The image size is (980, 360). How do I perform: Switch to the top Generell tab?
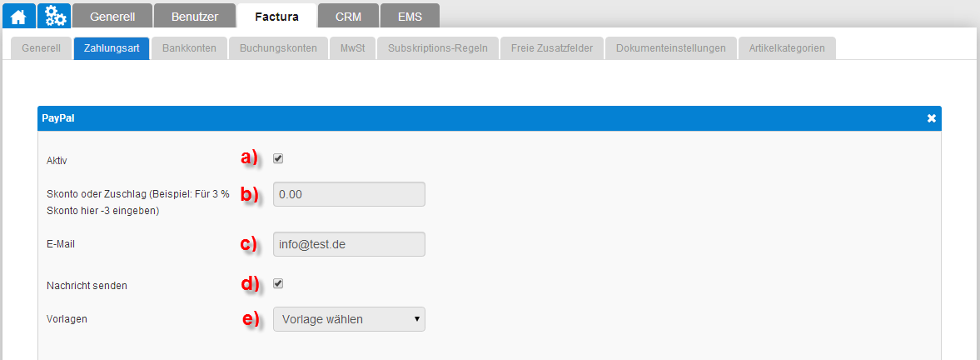click(112, 17)
